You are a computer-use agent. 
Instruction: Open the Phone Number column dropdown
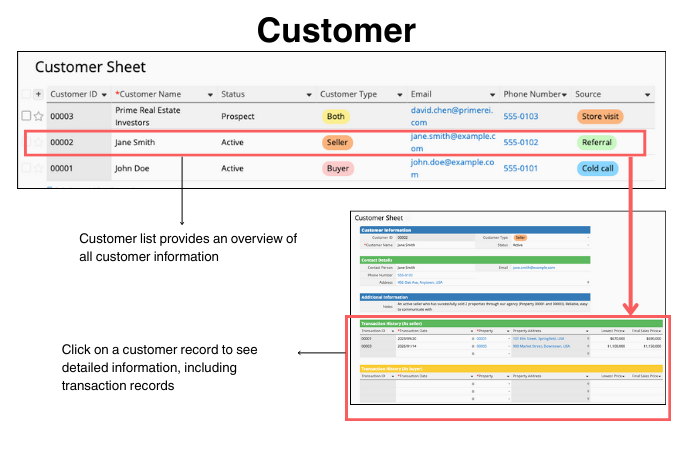566,94
